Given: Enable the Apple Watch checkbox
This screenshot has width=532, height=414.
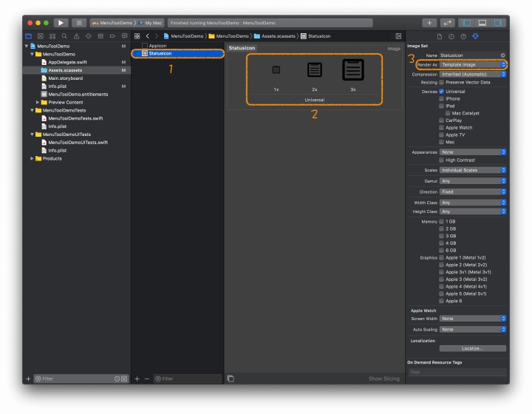Looking at the screenshot, I should point(441,128).
